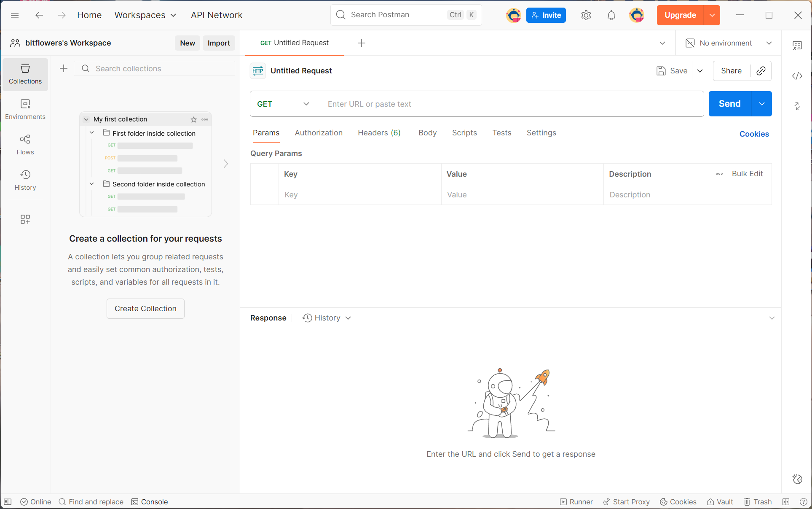
Task: Click the Enter URL input field
Action: (x=510, y=104)
